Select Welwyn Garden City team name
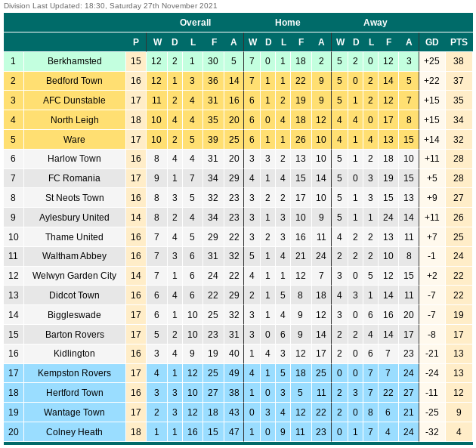Viewport: 476px width, 448px height. [x=74, y=276]
